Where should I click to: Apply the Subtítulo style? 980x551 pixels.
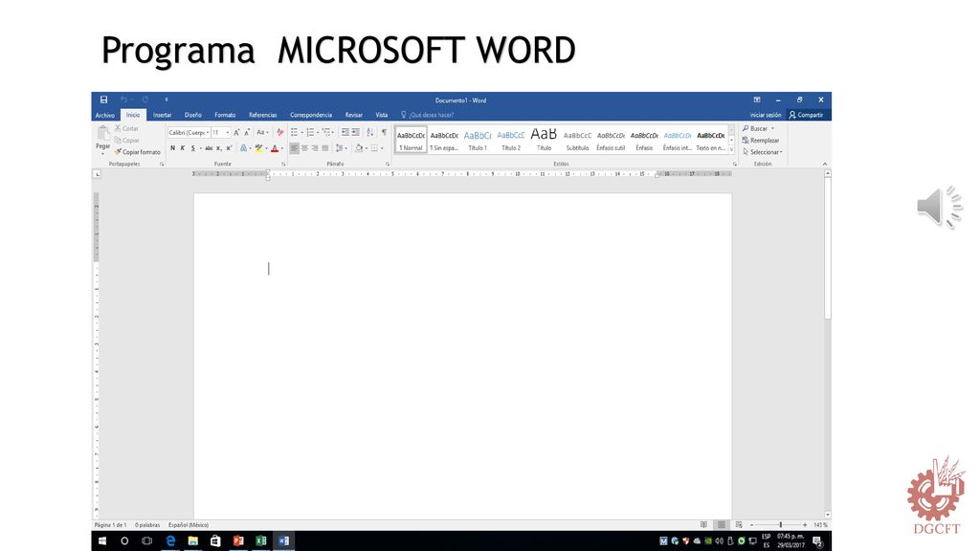pos(577,140)
